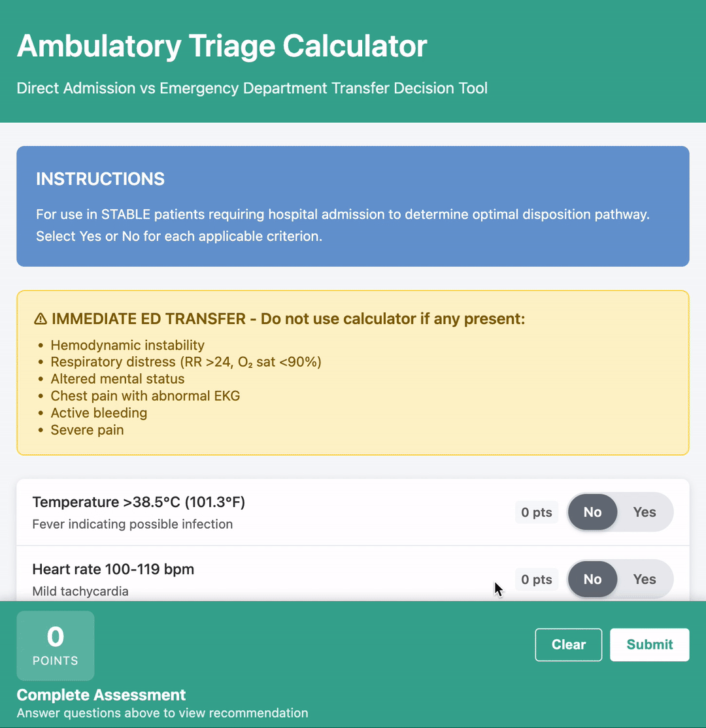Click the Complete Assessment status text
Viewport: 706px width, 728px height.
pyautogui.click(x=101, y=695)
